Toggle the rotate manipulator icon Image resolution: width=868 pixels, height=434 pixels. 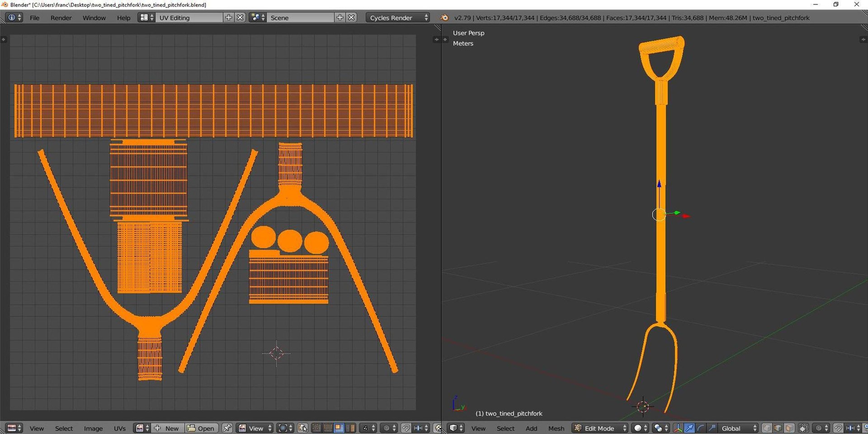701,428
